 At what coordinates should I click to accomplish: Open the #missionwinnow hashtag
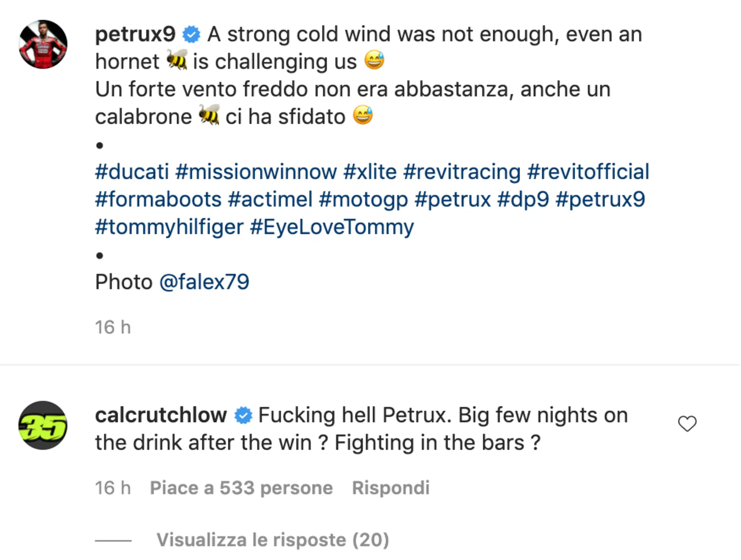pyautogui.click(x=256, y=172)
